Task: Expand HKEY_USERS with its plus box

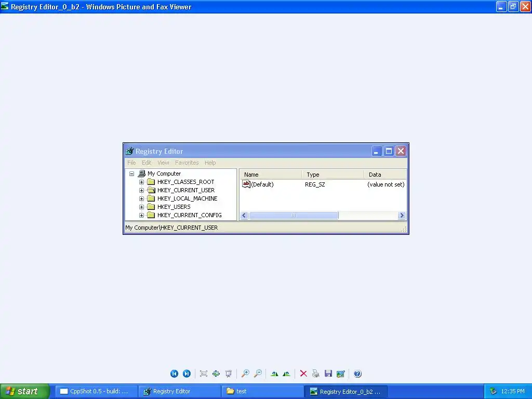Action: pos(141,207)
